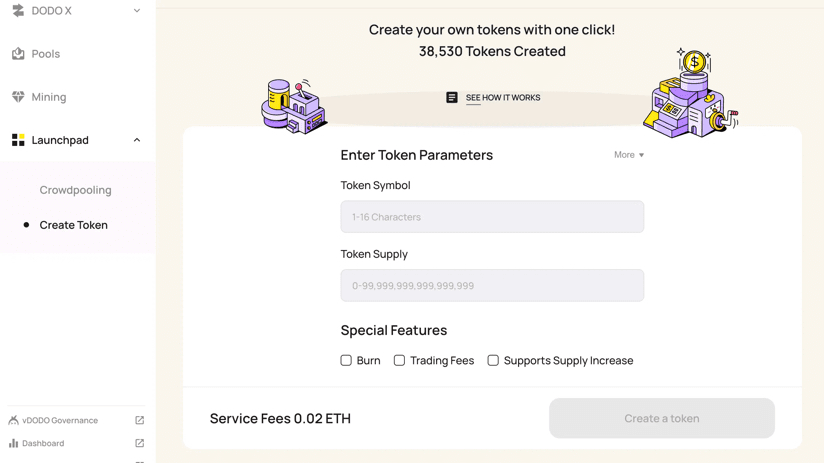Expand the DODO X dropdown chevron
The image size is (824, 463).
click(137, 11)
